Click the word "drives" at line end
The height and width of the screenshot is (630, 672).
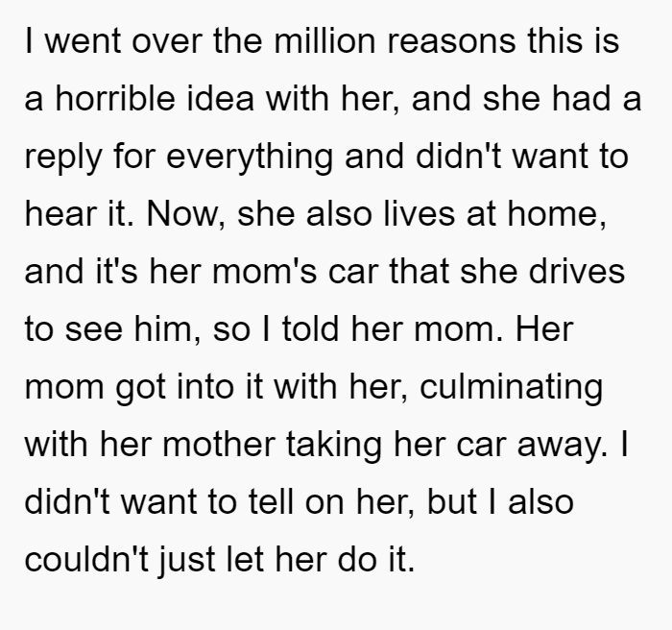[x=577, y=272]
